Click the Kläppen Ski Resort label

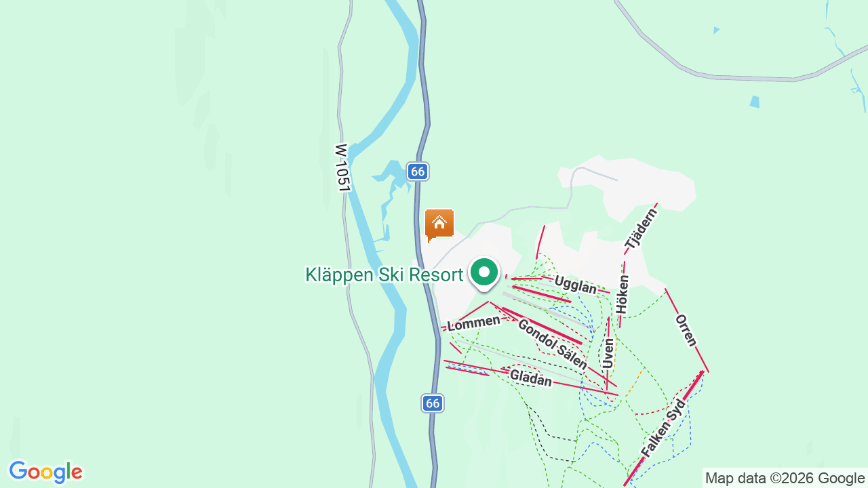tap(384, 274)
